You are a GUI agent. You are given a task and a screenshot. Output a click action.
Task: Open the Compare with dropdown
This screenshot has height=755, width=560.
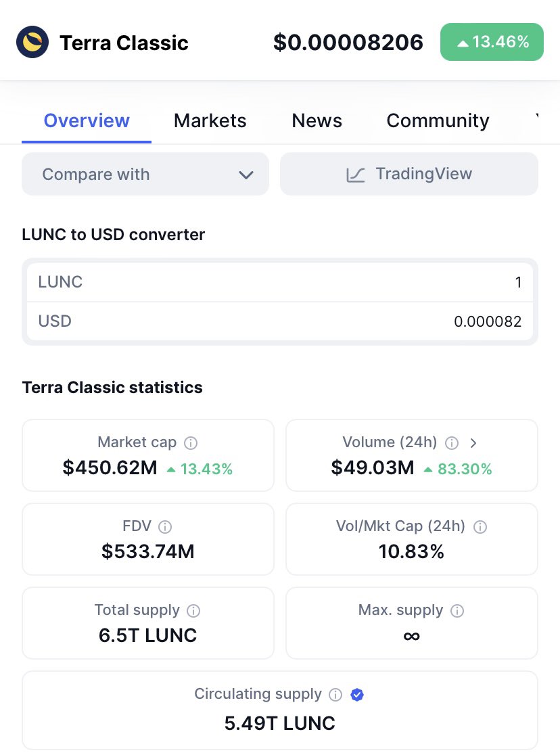click(145, 174)
